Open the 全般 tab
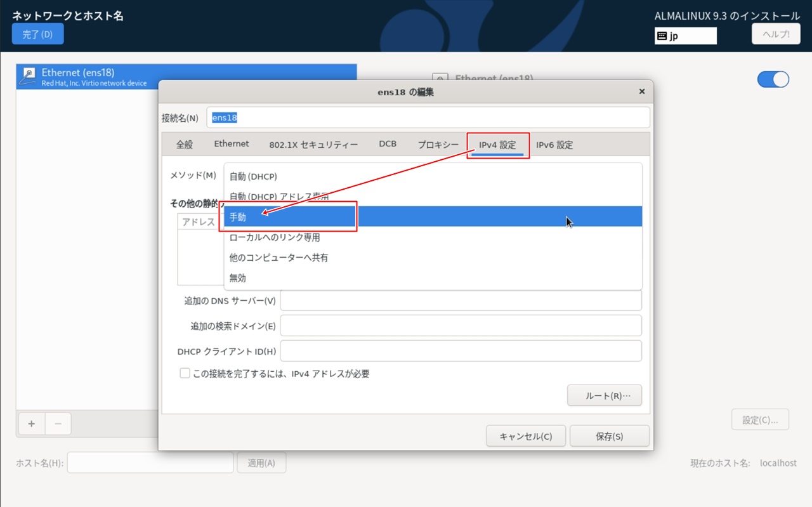The height and width of the screenshot is (507, 812). click(184, 145)
